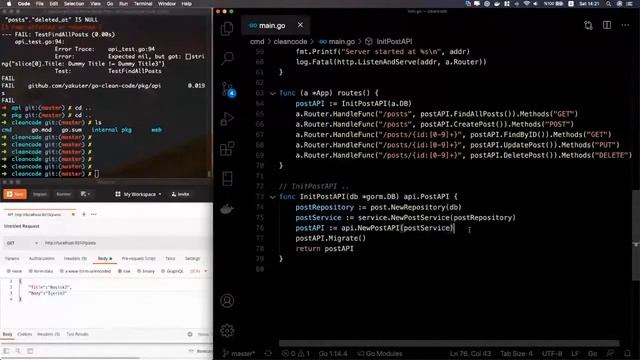
Task: Click the Import button in Postman
Action: click(x=40, y=194)
